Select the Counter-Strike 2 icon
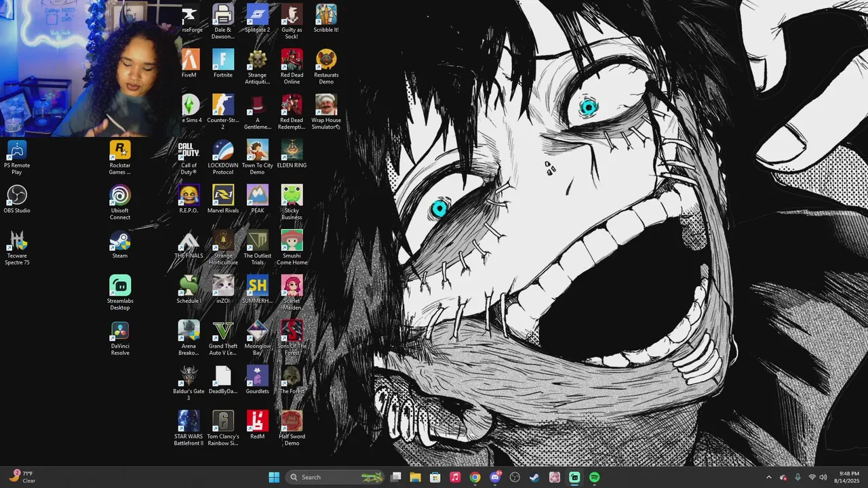Screen dimensions: 868x488 coord(223,112)
